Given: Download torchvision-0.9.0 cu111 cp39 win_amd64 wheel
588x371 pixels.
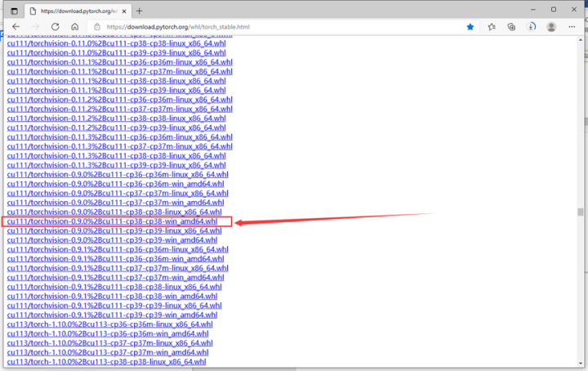Looking at the screenshot, I should [x=112, y=240].
